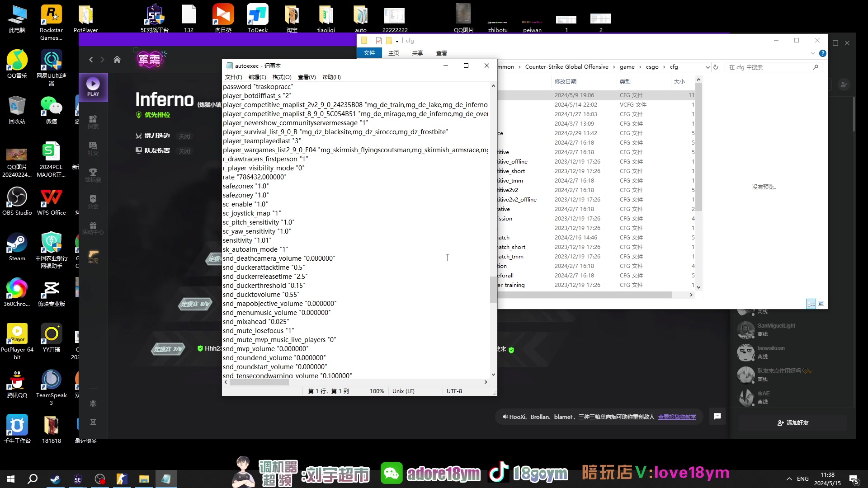Click the chat bubble icon near announcement
The image size is (868, 488).
click(717, 416)
